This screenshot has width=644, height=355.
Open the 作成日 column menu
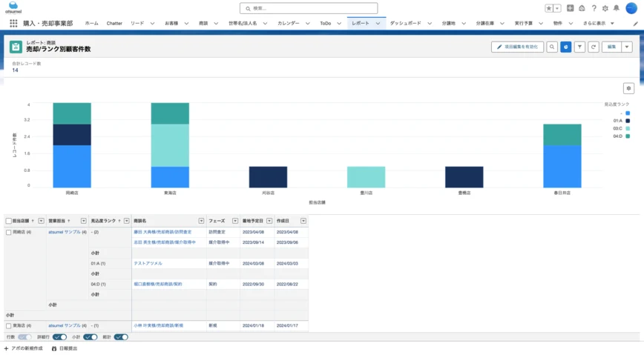303,221
